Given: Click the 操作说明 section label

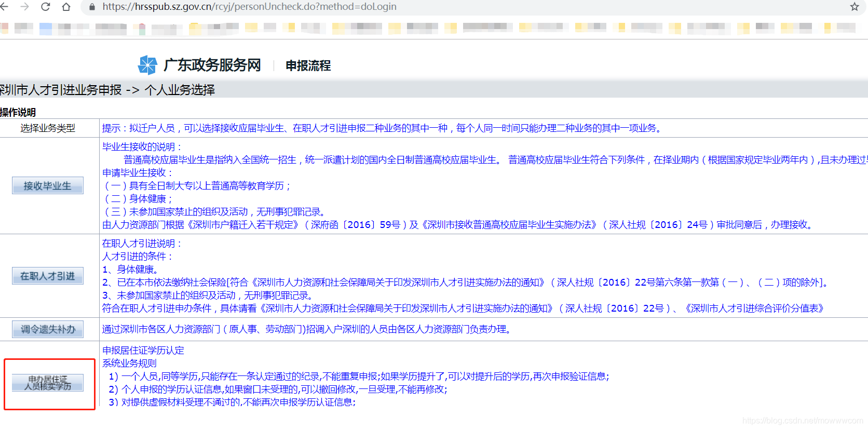Looking at the screenshot, I should 18,112.
